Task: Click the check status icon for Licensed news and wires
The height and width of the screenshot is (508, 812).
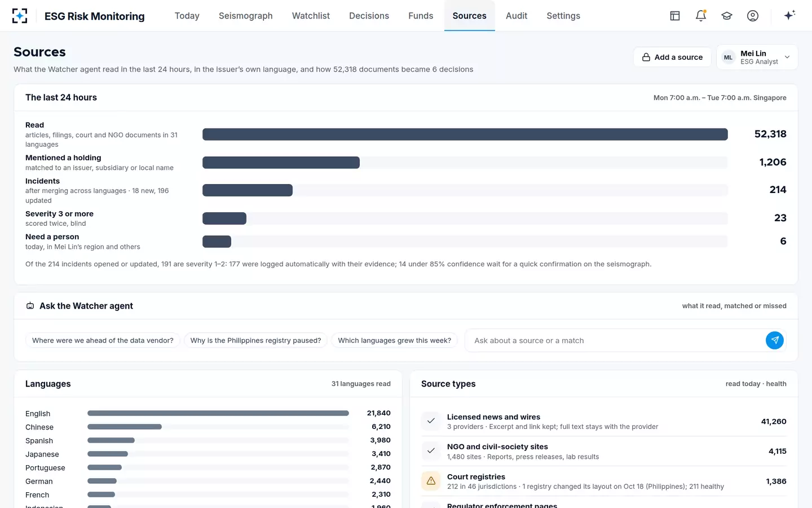Action: [x=431, y=421]
